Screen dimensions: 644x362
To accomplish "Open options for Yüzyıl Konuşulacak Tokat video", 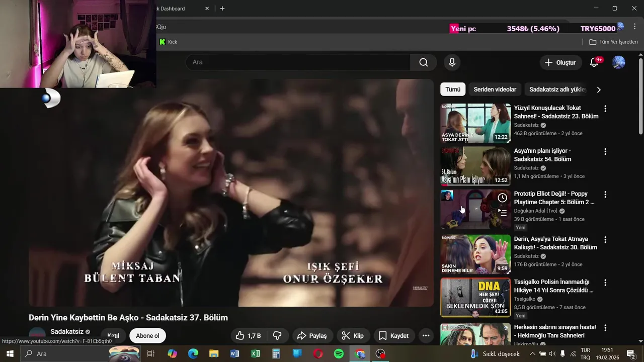I will pos(605,109).
